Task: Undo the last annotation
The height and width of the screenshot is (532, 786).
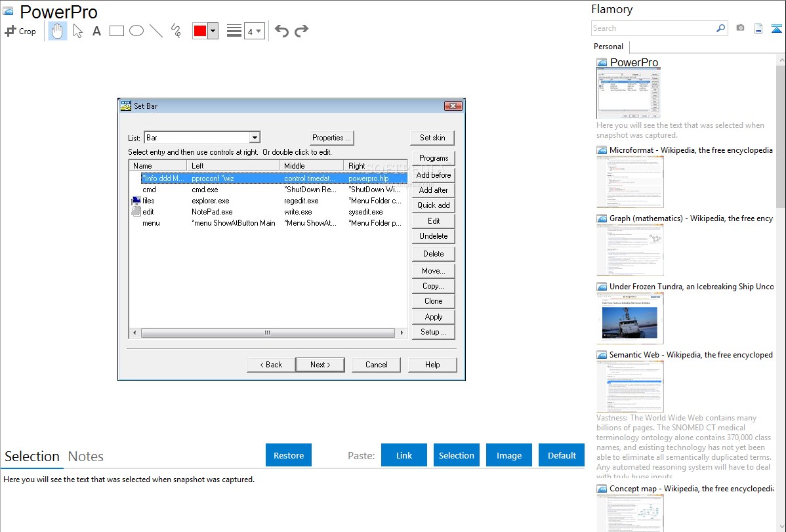Action: click(x=281, y=31)
